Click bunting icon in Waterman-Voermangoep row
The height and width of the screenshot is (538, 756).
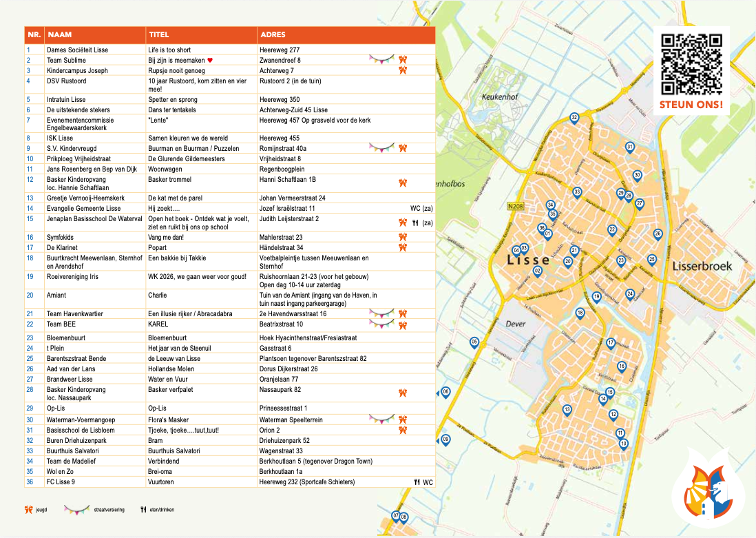tap(382, 420)
